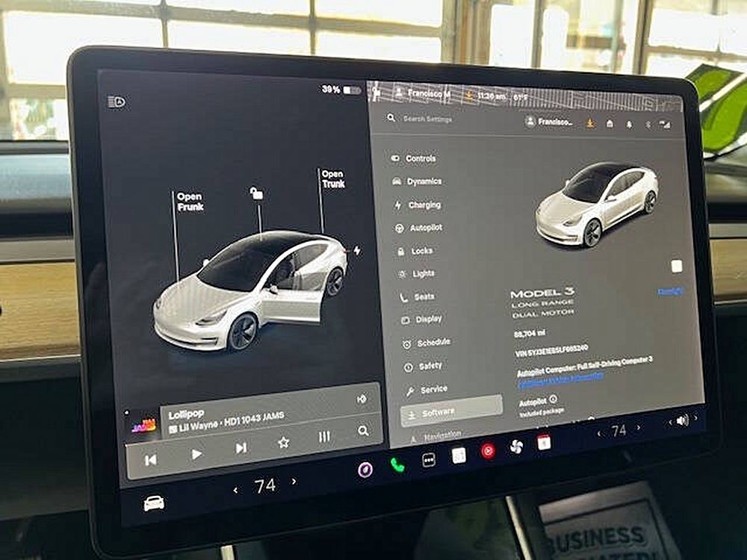Open the Phone app in the dock
The image size is (747, 560).
[x=397, y=464]
